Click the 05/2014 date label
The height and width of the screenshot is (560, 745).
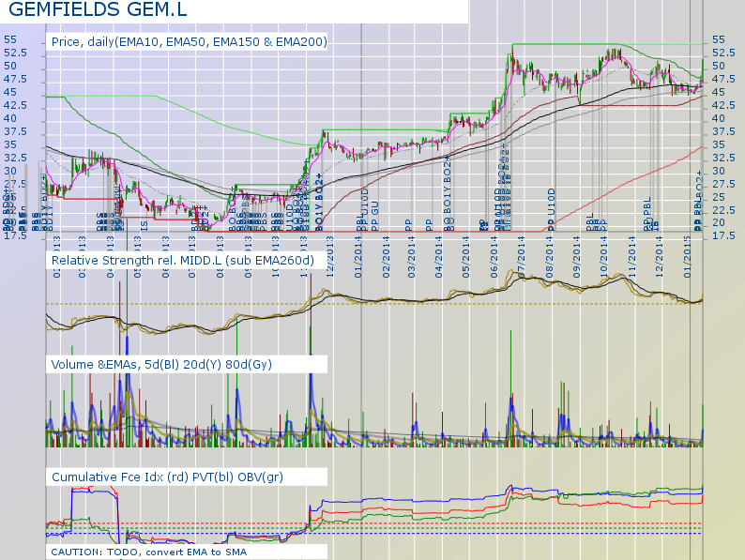pyautogui.click(x=465, y=257)
